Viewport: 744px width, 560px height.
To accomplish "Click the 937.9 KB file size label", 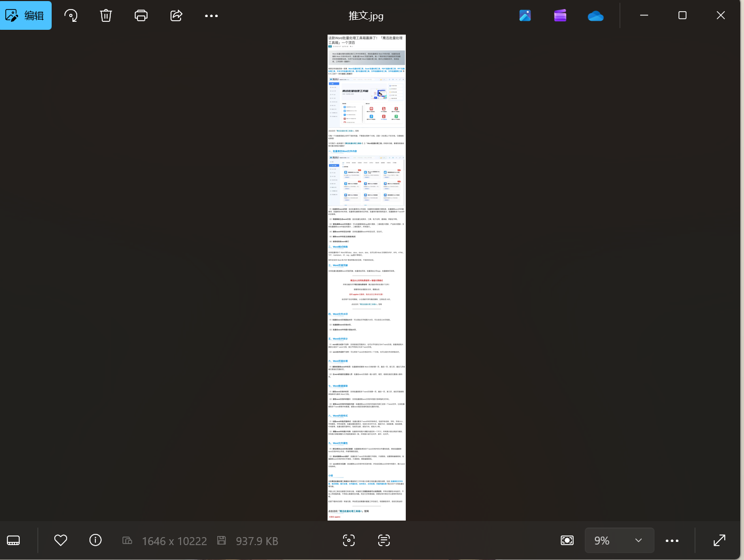I will (x=257, y=541).
